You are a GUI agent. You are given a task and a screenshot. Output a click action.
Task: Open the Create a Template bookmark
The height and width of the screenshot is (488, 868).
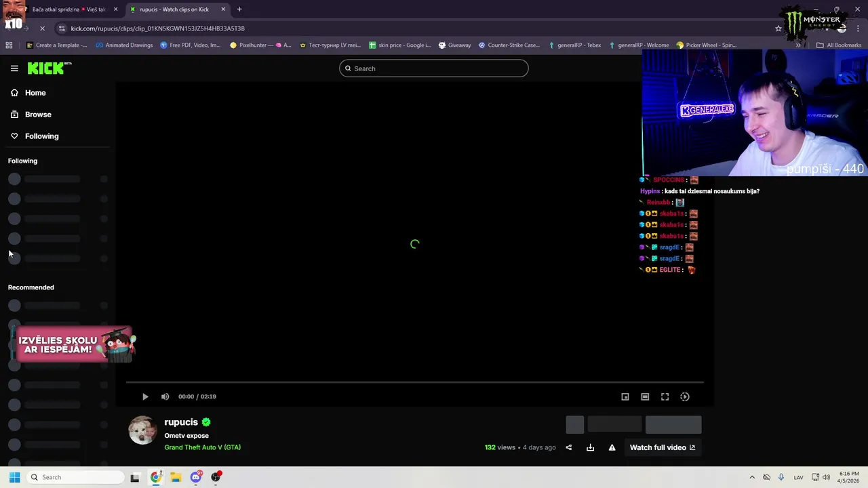click(x=56, y=45)
